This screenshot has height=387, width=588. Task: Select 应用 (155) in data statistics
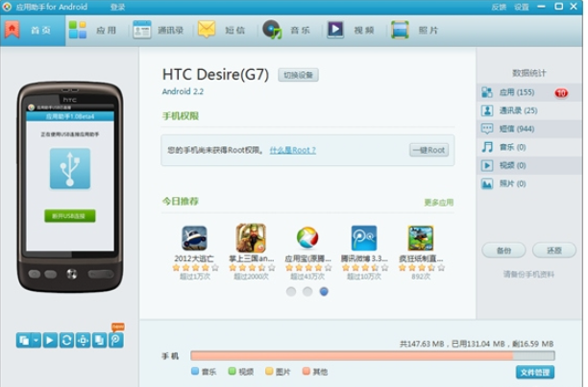click(x=529, y=92)
